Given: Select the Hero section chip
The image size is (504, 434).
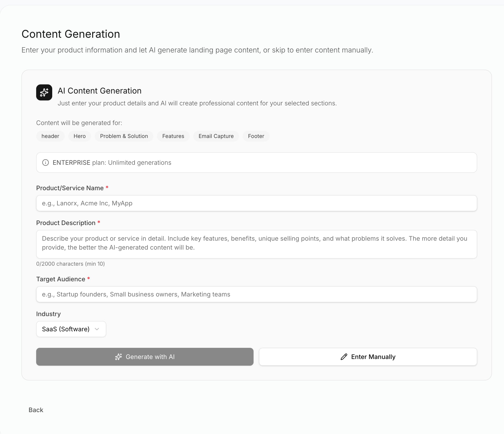Looking at the screenshot, I should pos(79,136).
